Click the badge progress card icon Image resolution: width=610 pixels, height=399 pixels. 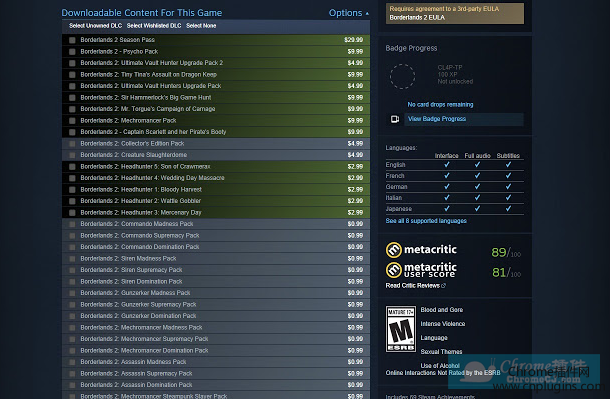394,119
